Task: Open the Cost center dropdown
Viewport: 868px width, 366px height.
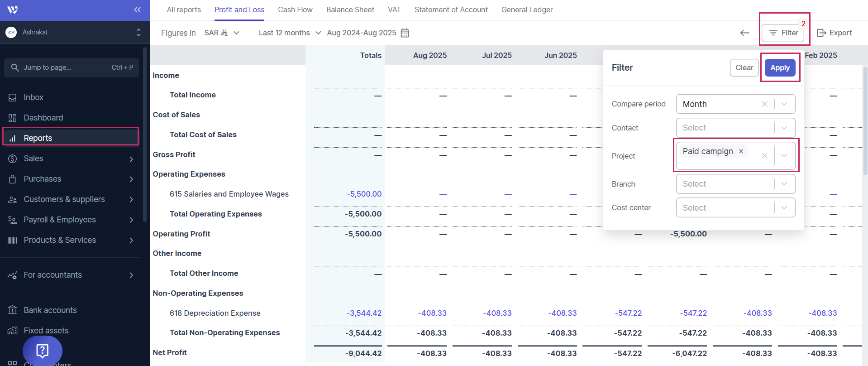Action: (x=784, y=208)
